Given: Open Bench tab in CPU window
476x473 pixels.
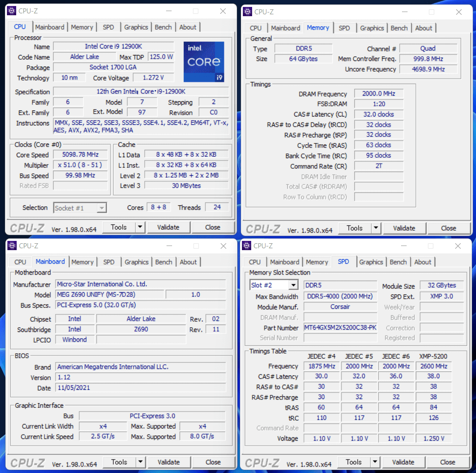Looking at the screenshot, I should (x=163, y=27).
